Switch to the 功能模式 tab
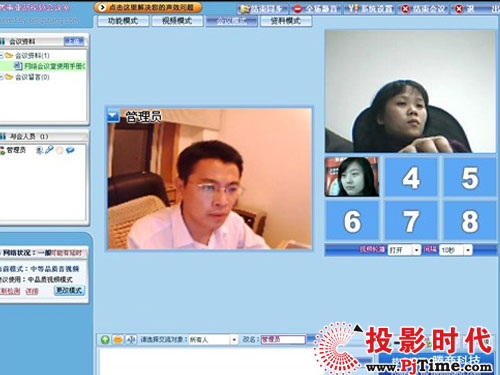The height and width of the screenshot is (375, 500). coord(123,21)
